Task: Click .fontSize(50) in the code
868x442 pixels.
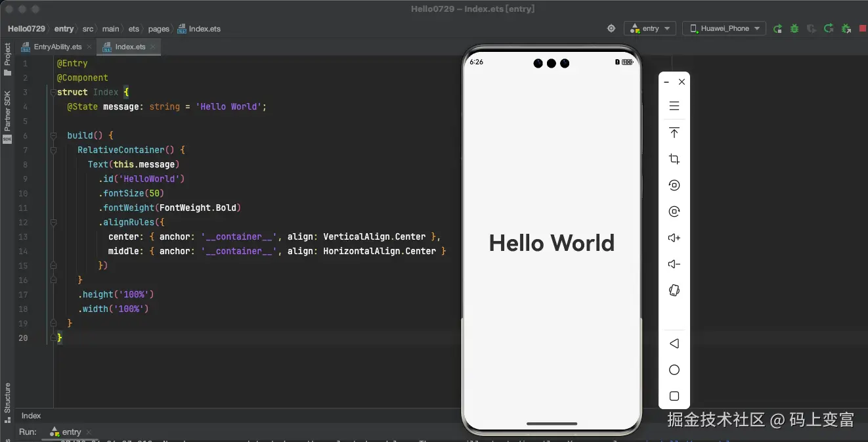Action: point(131,194)
